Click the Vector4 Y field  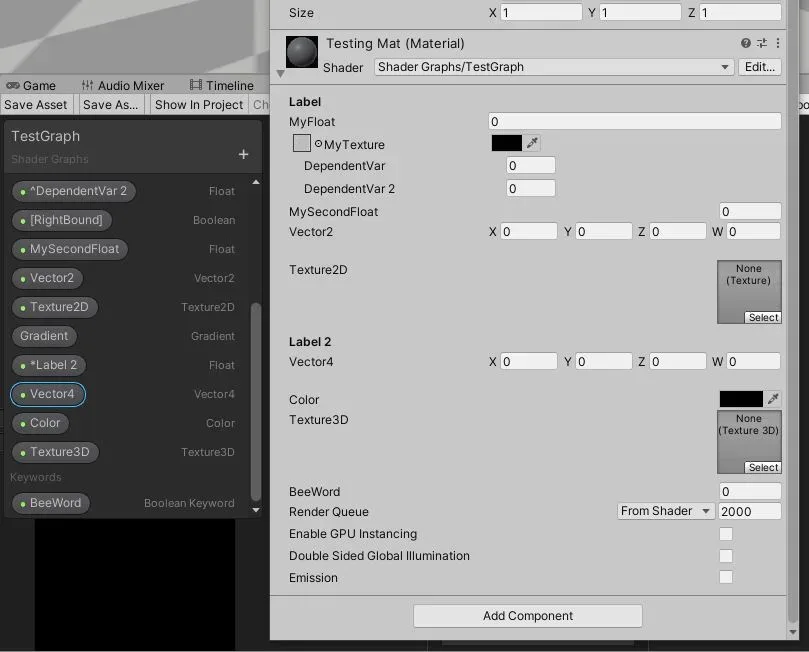pos(604,362)
